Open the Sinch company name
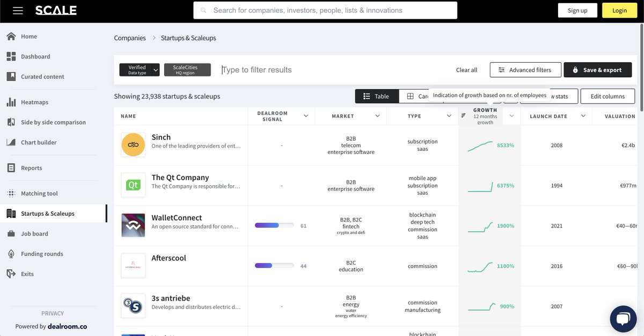644x336 pixels. (x=161, y=137)
